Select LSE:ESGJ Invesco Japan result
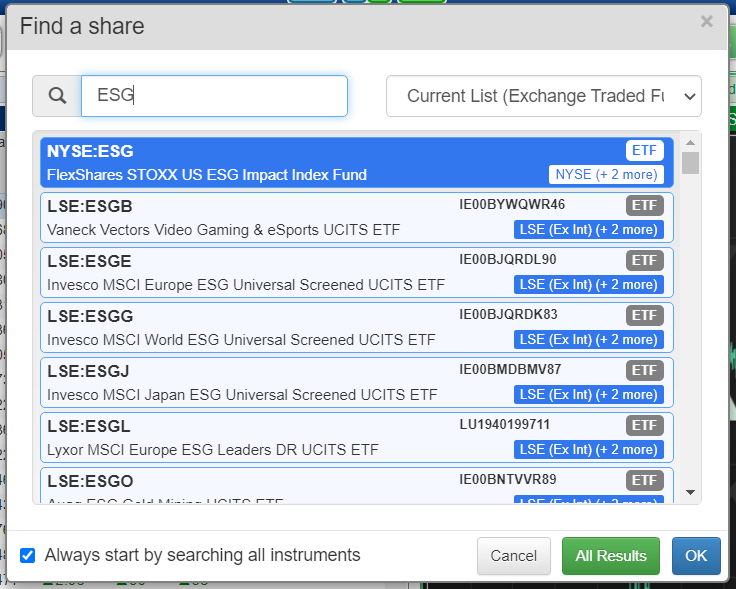 pyautogui.click(x=357, y=382)
